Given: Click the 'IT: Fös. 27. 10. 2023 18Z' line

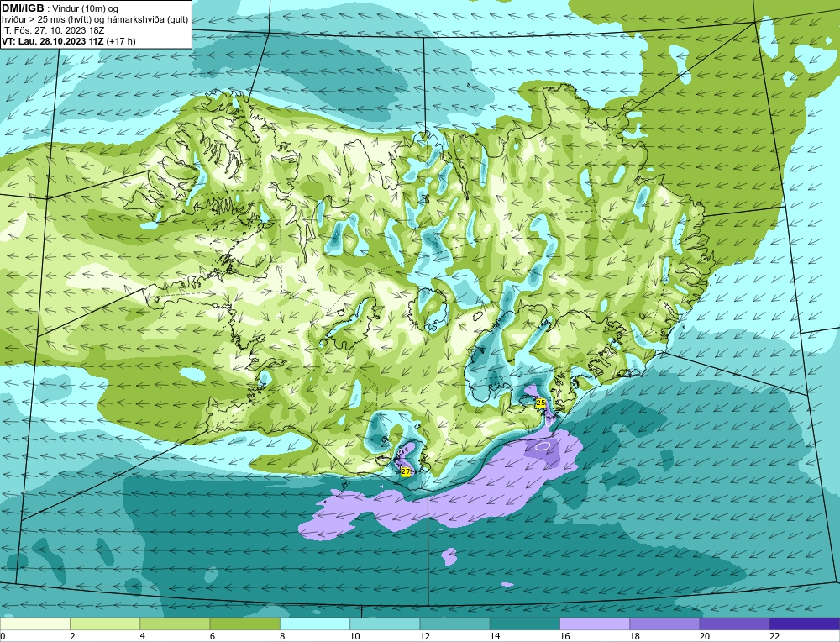Looking at the screenshot, I should pos(53,30).
